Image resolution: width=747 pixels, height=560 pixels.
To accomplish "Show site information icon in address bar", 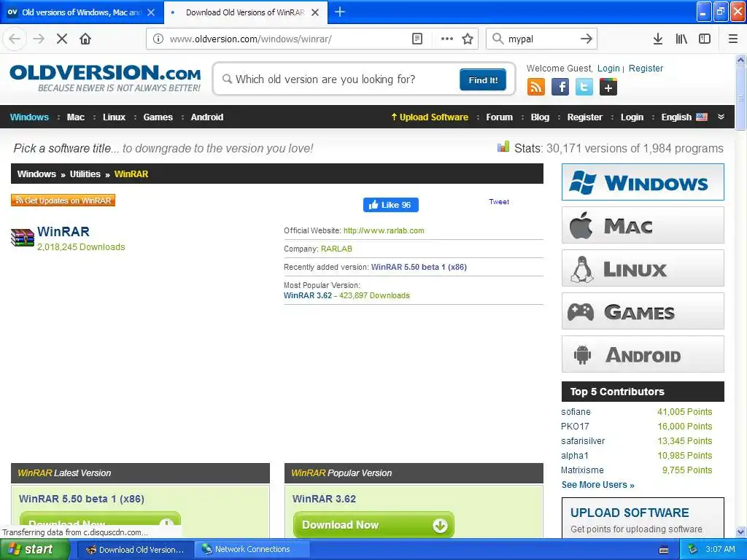I will pos(158,39).
